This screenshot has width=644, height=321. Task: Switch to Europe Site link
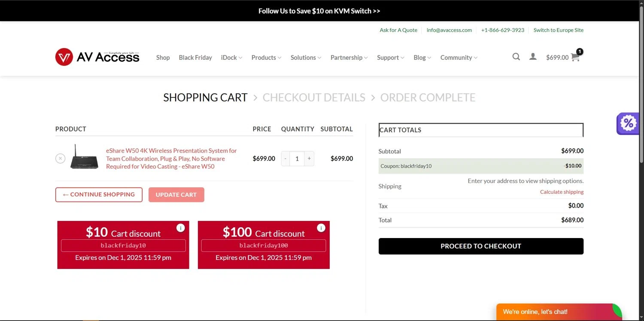[x=559, y=30]
